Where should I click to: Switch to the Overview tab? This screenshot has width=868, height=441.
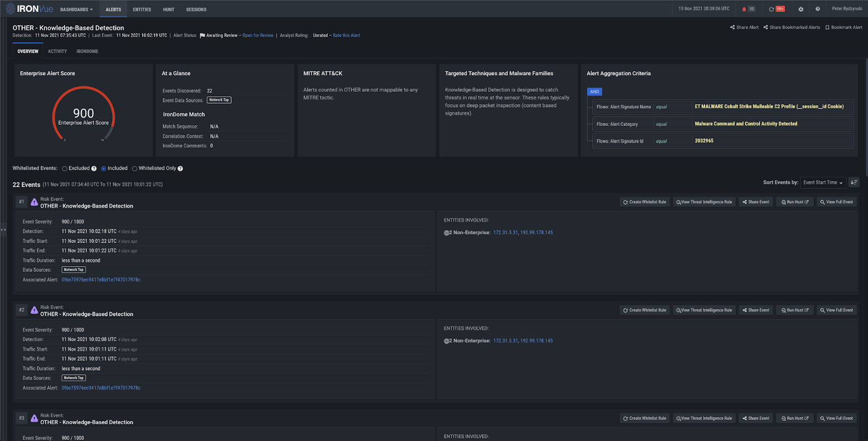[28, 52]
